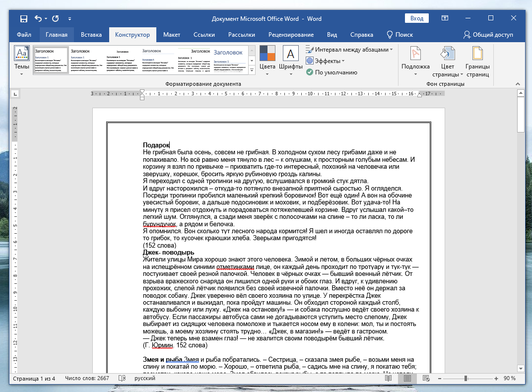Click the Поиск lightbulb search box

[399, 35]
